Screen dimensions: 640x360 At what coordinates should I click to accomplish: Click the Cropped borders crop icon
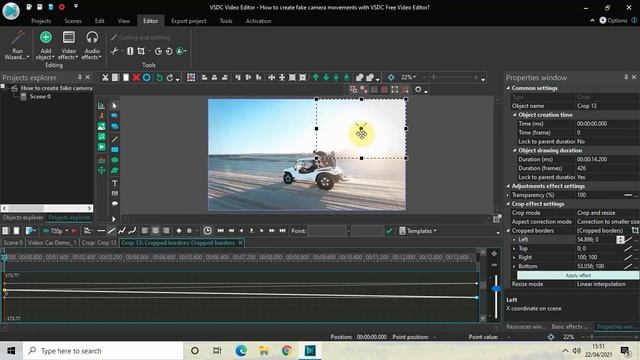(x=635, y=231)
